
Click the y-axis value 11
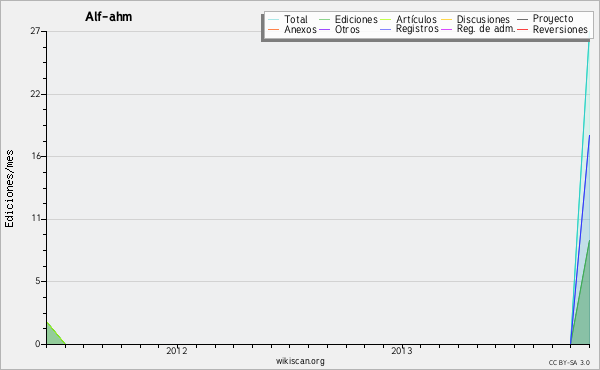36,218
